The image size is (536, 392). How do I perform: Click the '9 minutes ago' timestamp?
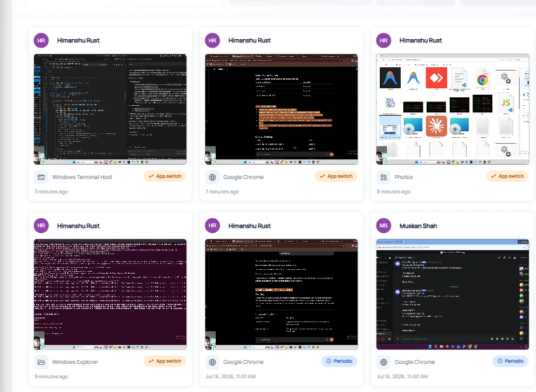[x=51, y=376]
